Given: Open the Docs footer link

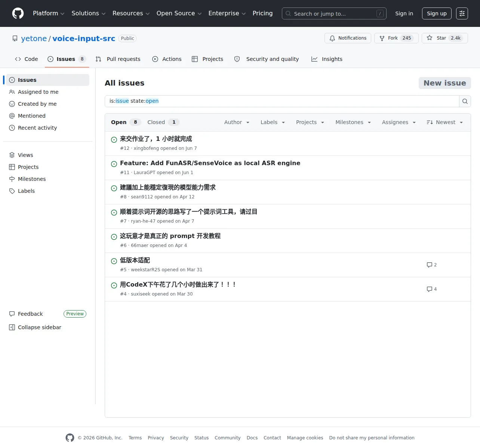Looking at the screenshot, I should [x=252, y=438].
